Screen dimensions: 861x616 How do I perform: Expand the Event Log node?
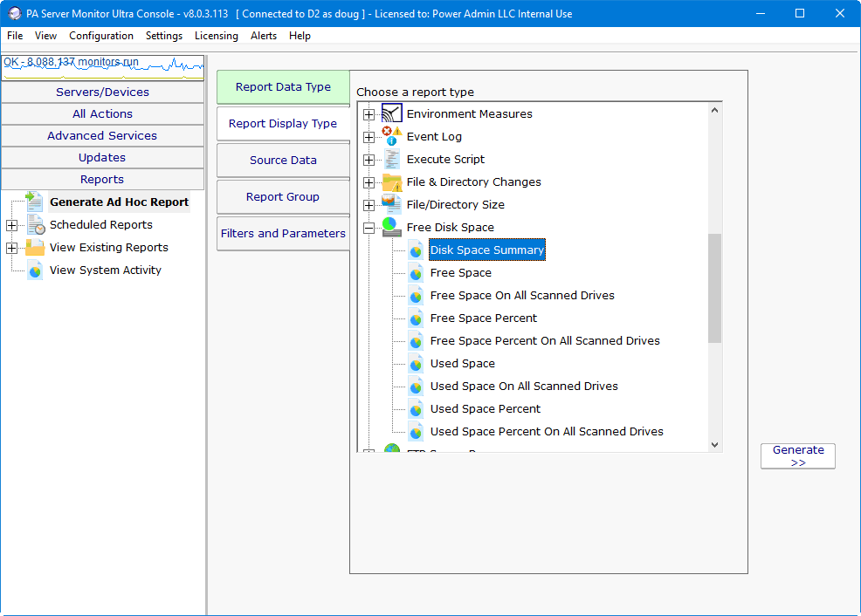point(369,137)
